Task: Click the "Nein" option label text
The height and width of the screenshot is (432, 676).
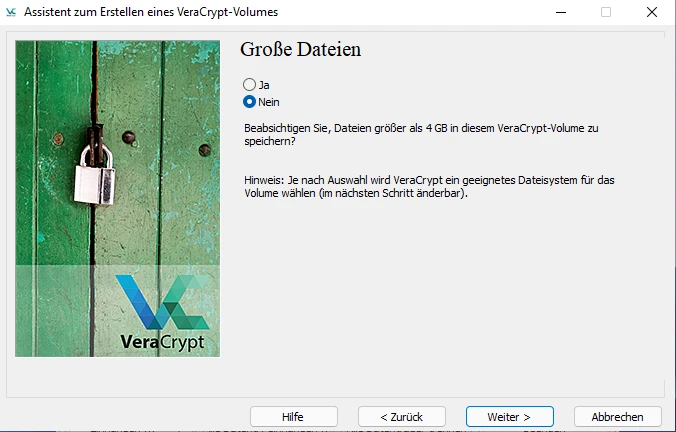Action: (270, 101)
